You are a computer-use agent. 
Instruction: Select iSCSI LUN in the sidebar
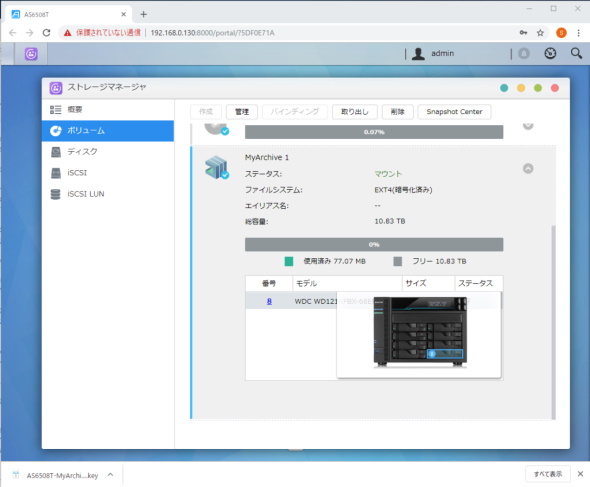108,194
